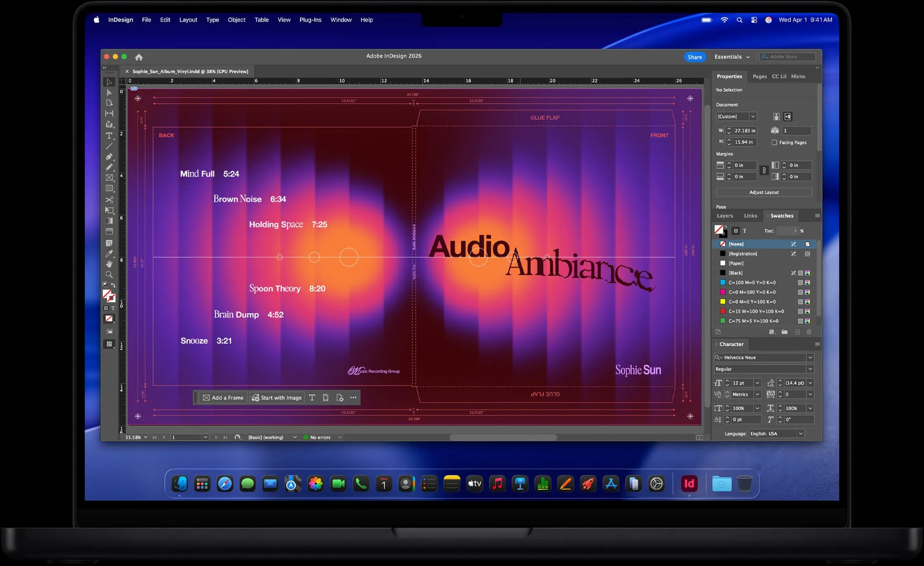The image size is (924, 566).
Task: Click the Adjust Layout button
Action: point(764,192)
